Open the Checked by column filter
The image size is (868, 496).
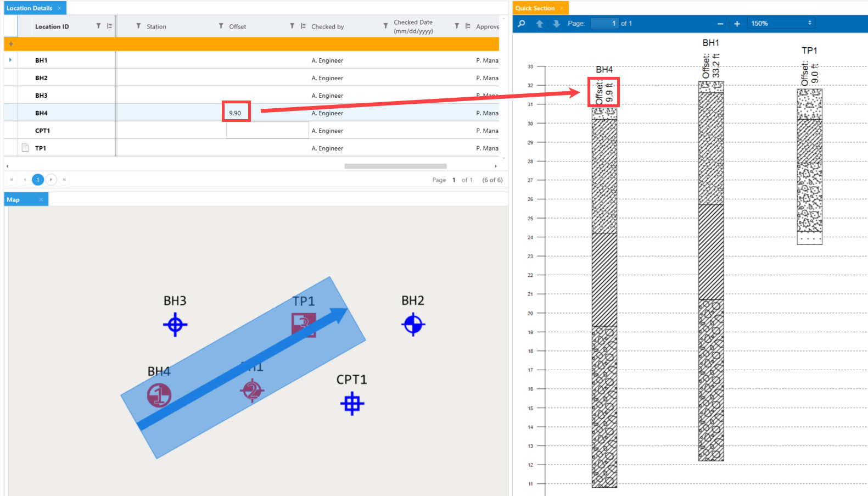(x=385, y=26)
